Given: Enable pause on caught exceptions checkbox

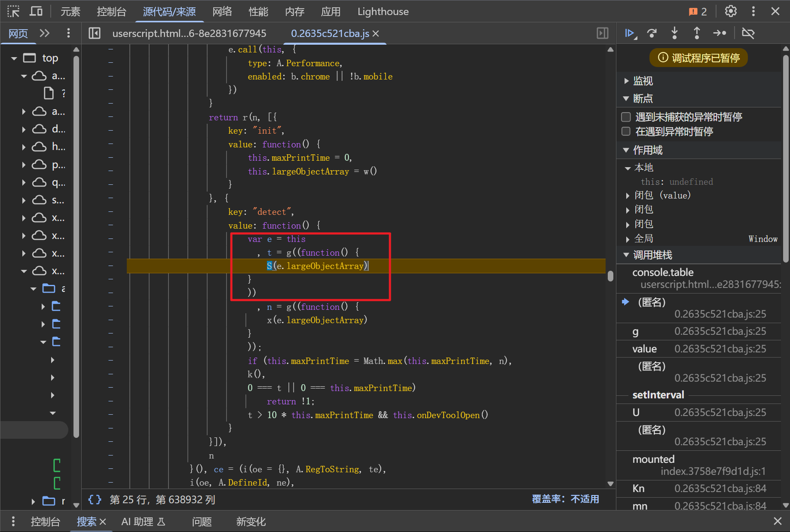Looking at the screenshot, I should click(626, 131).
